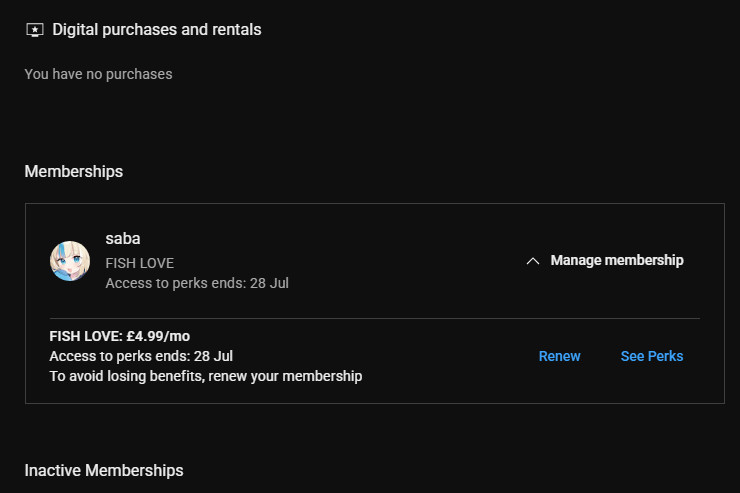The image size is (740, 493).
Task: Click the "You have no purchases" message
Action: pos(98,74)
